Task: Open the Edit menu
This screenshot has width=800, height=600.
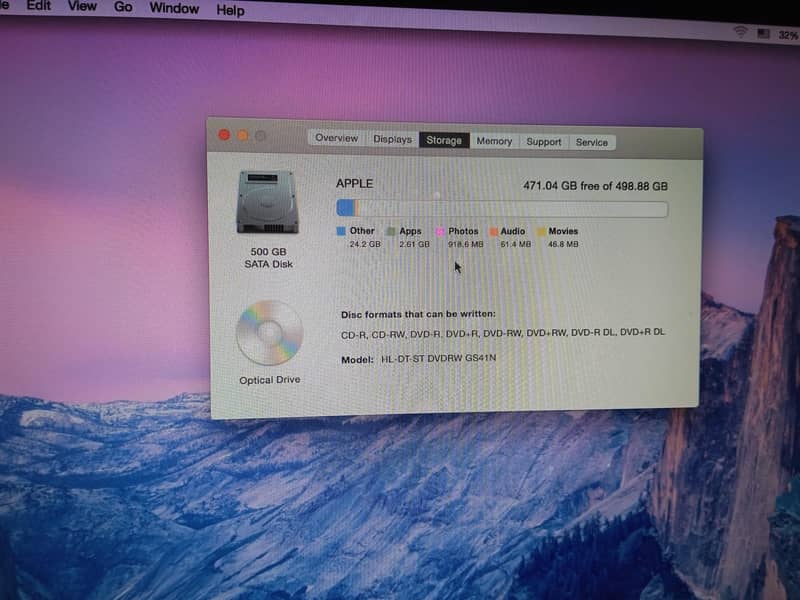Action: pyautogui.click(x=39, y=6)
